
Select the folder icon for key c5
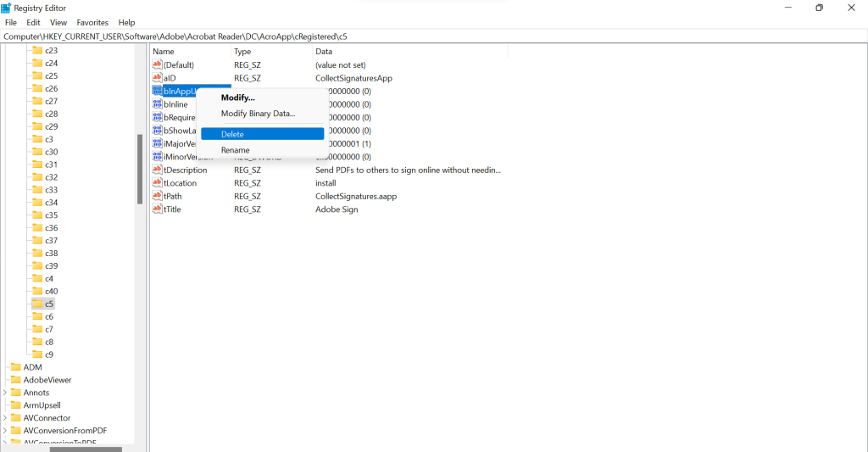(36, 304)
